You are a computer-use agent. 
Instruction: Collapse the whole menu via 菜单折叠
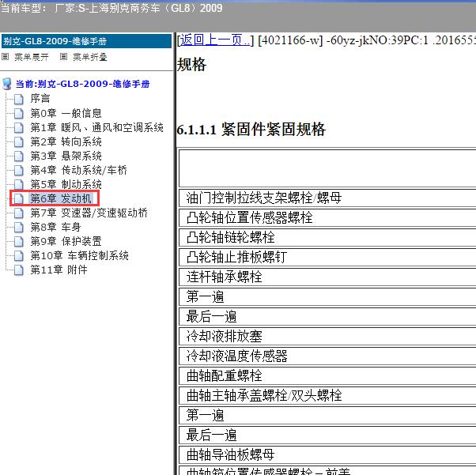pyautogui.click(x=90, y=57)
